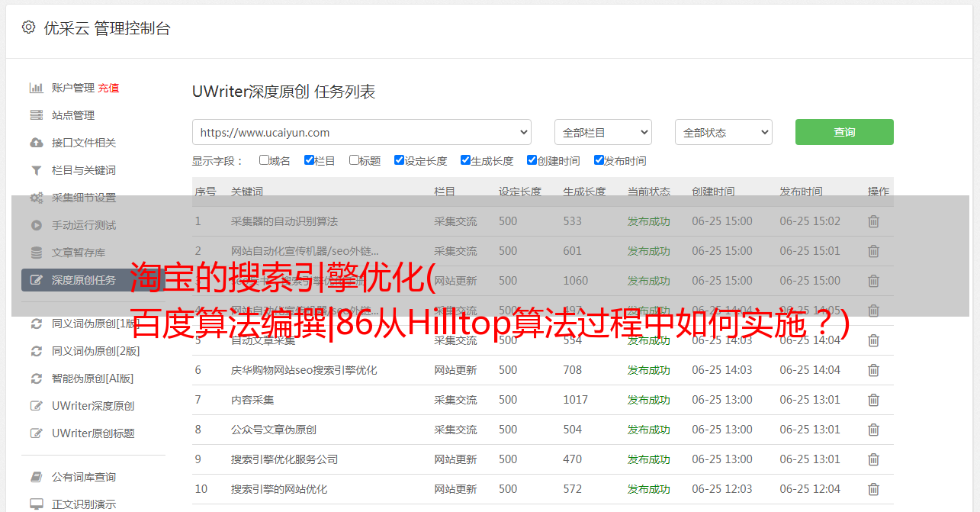Click trash icon in the 1060 length row
Viewport: 980px width, 512px height.
tap(873, 281)
